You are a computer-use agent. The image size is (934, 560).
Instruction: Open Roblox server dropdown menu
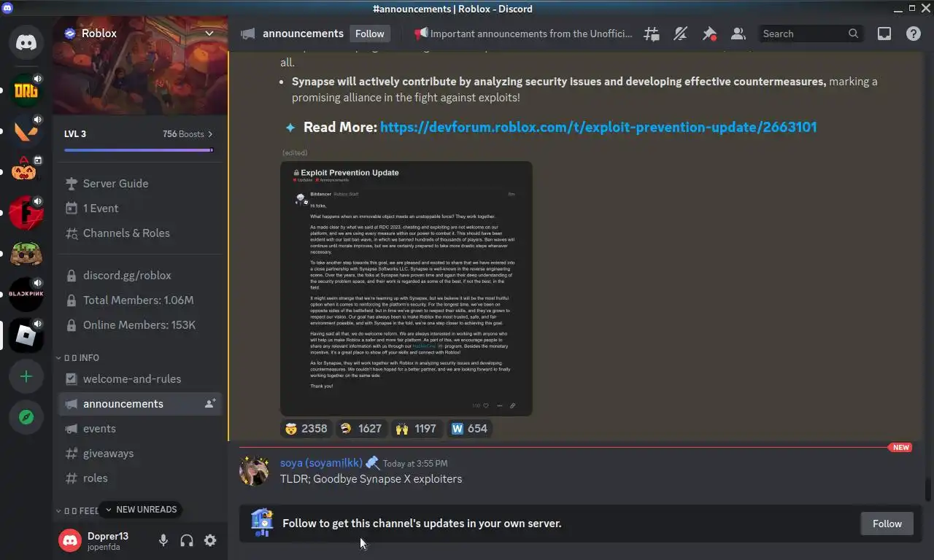209,34
